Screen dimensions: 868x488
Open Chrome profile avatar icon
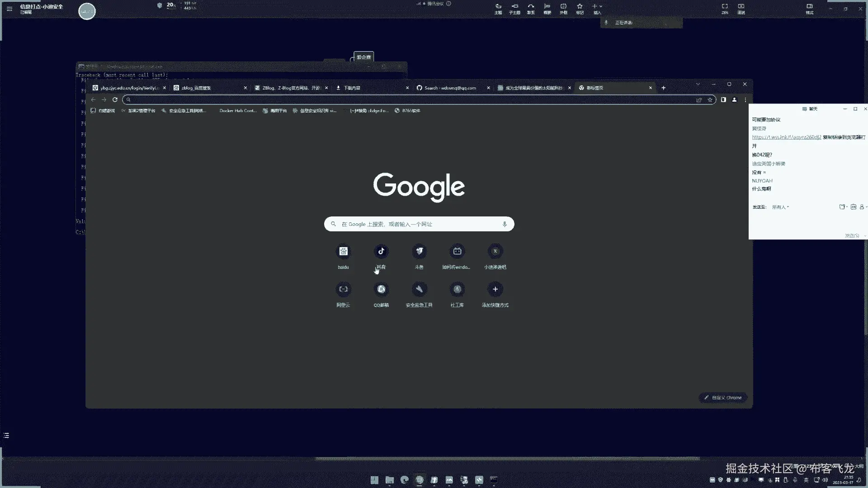(734, 99)
